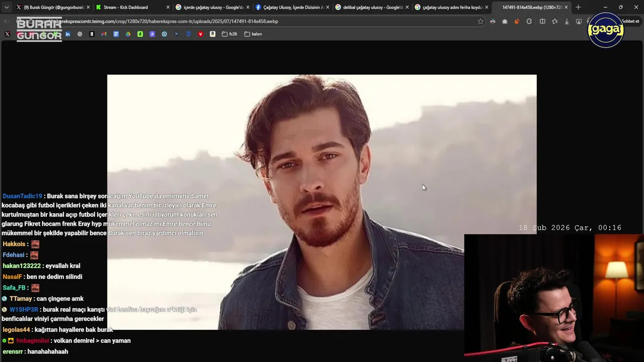Open a new tab with plus button
644x362 pixels.
click(x=578, y=7)
